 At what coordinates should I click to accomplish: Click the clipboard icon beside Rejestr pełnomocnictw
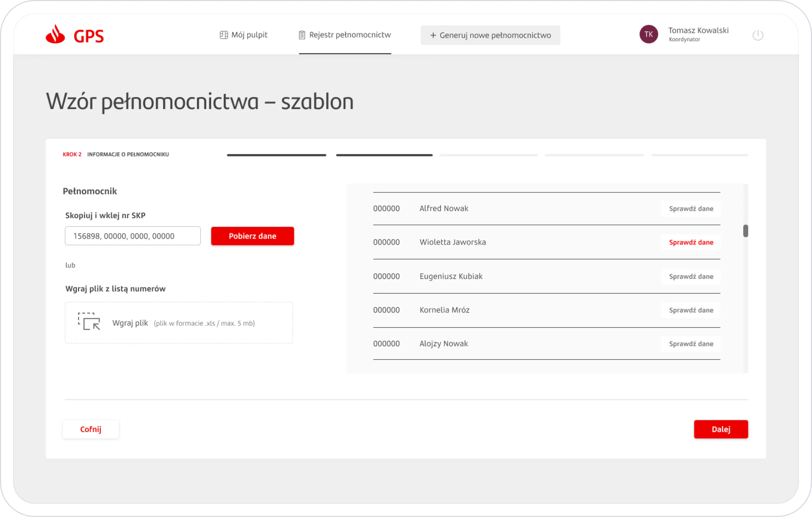[x=302, y=35]
